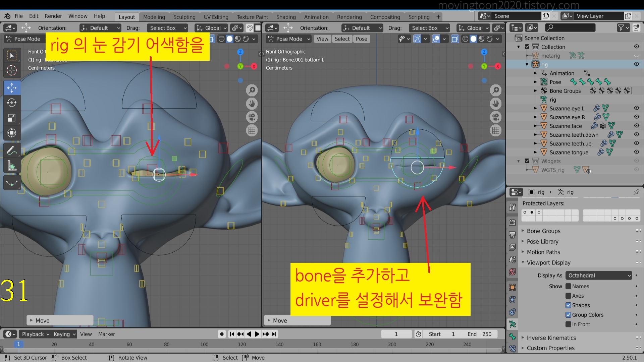Image resolution: width=644 pixels, height=362 pixels.
Task: Open Display As Octahedral dropdown
Action: 599,276
